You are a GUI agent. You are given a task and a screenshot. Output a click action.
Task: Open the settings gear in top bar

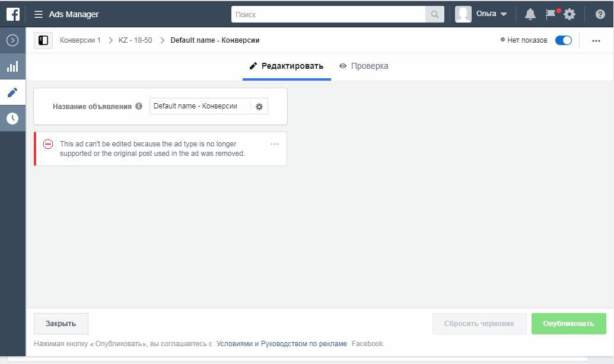click(570, 14)
